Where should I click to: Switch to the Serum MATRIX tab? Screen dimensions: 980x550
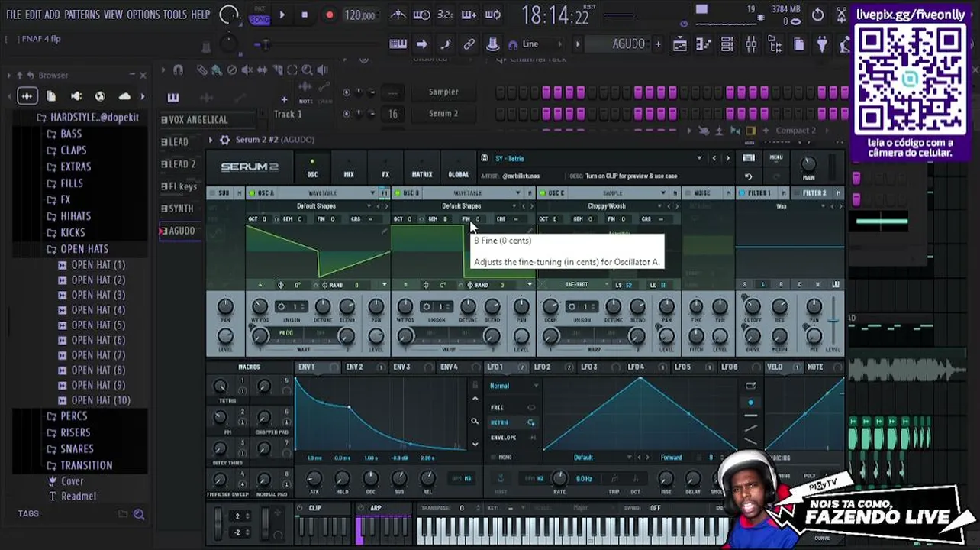point(422,169)
